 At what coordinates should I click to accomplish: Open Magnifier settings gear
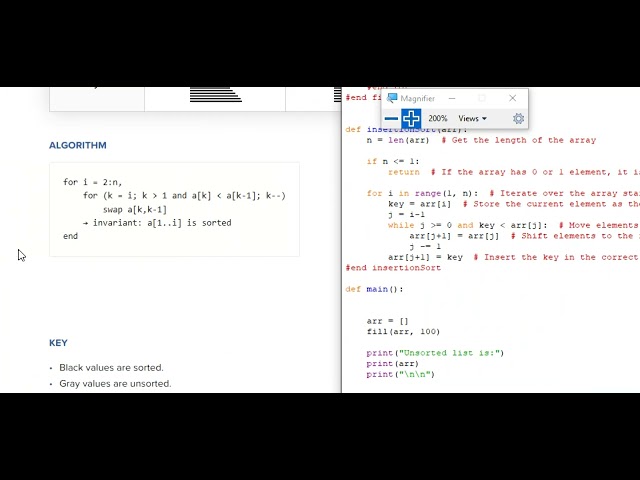pos(518,118)
